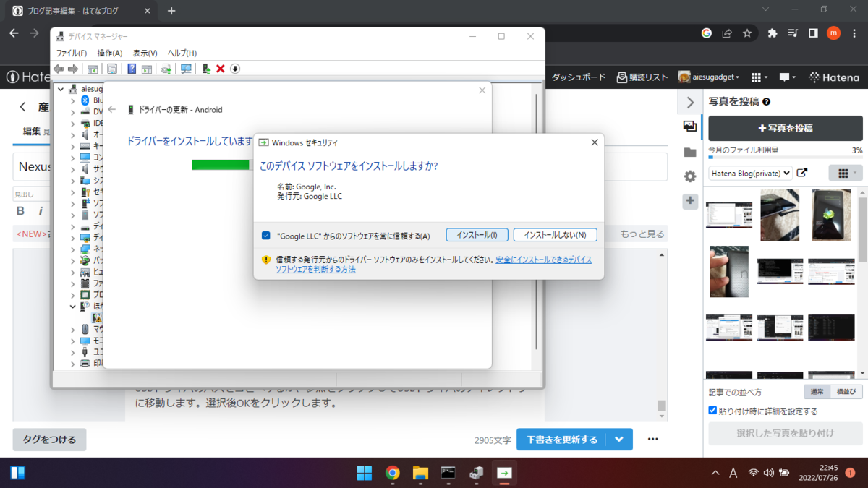Screen dimensions: 868x488
Task: Click 下書きを更新する button
Action: (562, 440)
